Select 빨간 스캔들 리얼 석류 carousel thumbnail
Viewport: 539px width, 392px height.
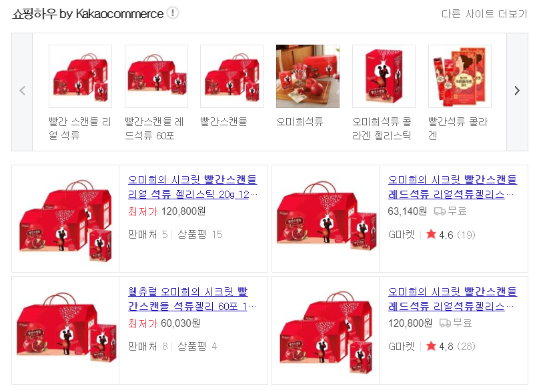click(x=81, y=76)
